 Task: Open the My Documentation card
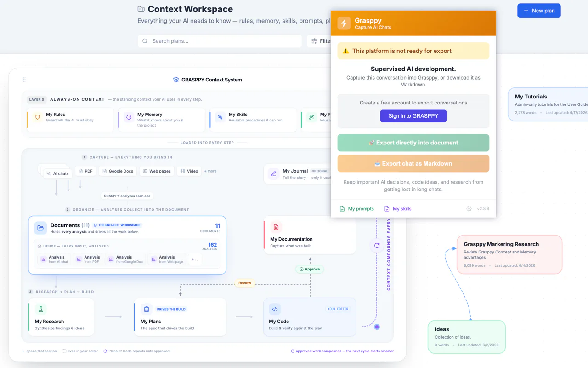click(310, 235)
